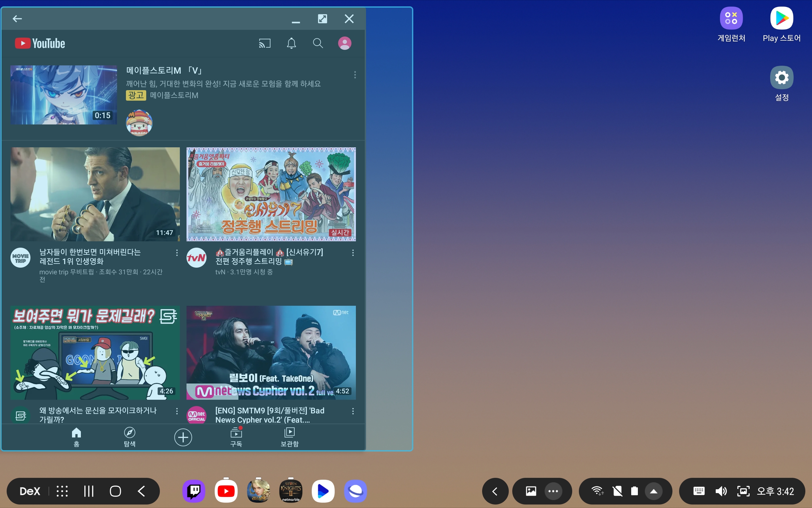Open Wi-Fi status in taskbar
This screenshot has height=508, width=812.
[x=598, y=491]
